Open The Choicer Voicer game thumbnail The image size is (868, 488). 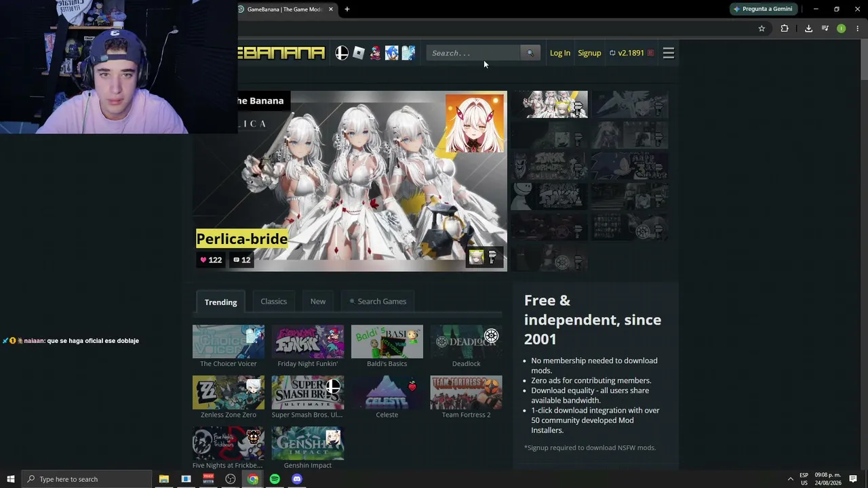click(229, 342)
